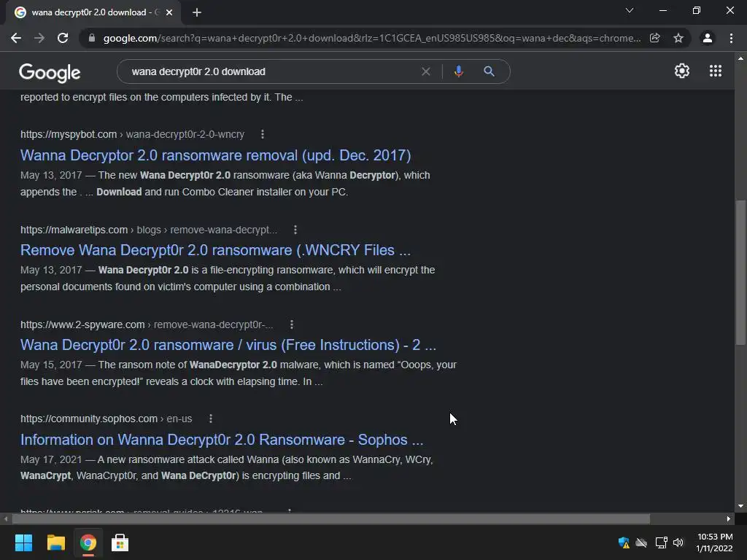
Task: Click the scroll down arrow
Action: click(740, 506)
